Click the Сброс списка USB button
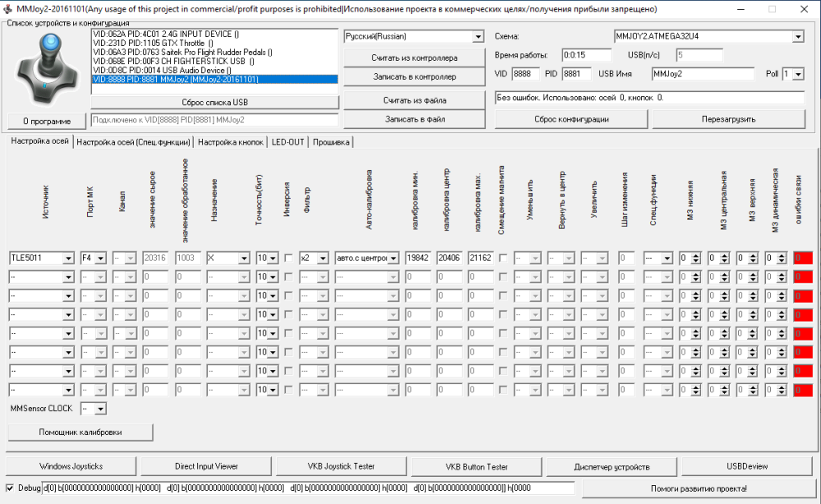Image resolution: width=821 pixels, height=504 pixels. tap(214, 103)
